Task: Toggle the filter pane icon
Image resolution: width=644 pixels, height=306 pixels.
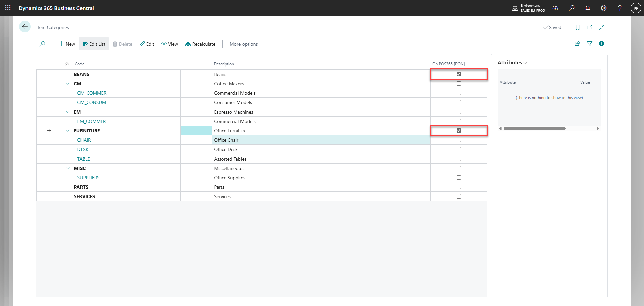Action: (x=589, y=44)
